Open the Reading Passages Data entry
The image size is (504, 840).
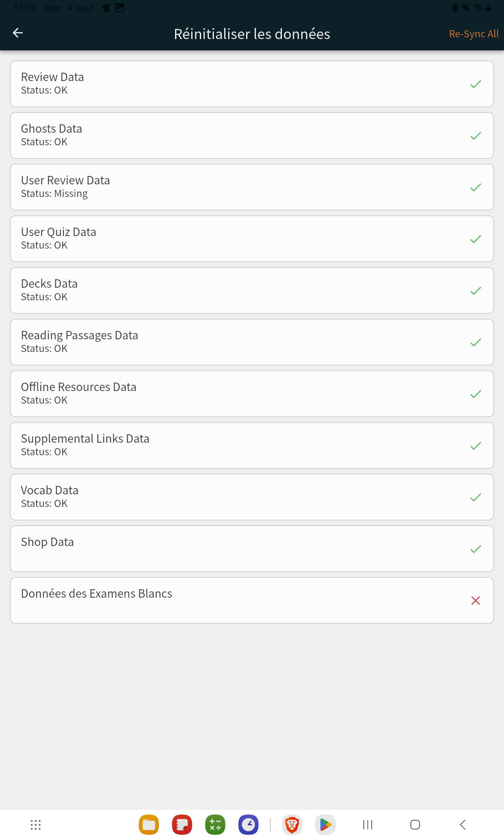252,342
